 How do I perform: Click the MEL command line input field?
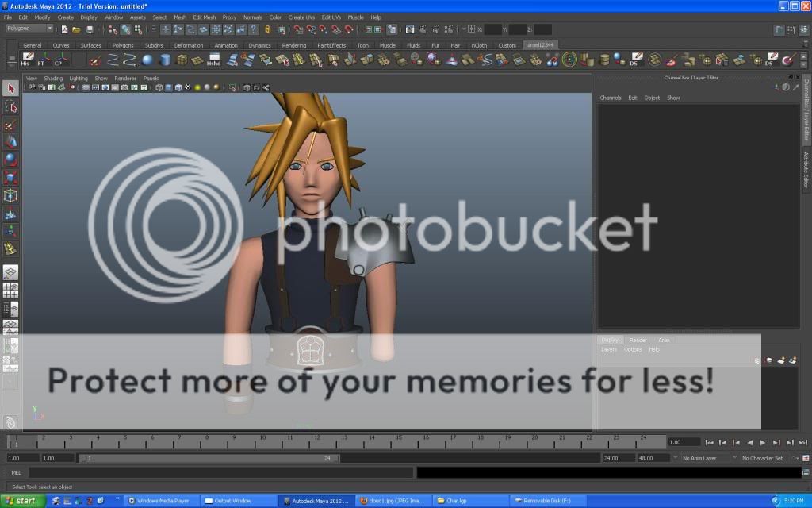222,473
